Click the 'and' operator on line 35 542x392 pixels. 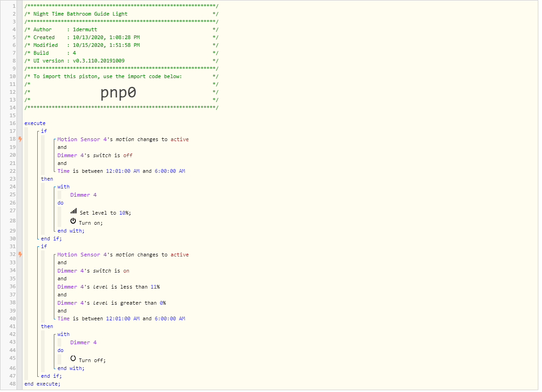(62, 278)
